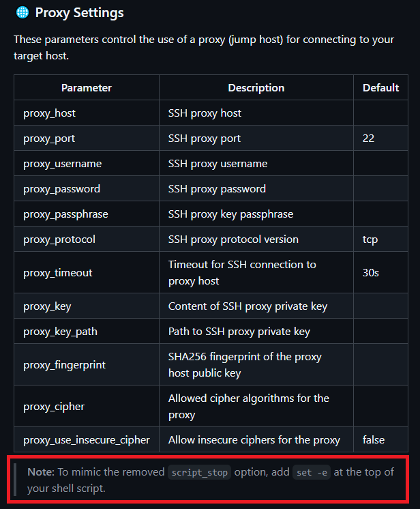Select the proxy_fingerprint parameter cell
The height and width of the screenshot is (509, 420).
[87, 364]
